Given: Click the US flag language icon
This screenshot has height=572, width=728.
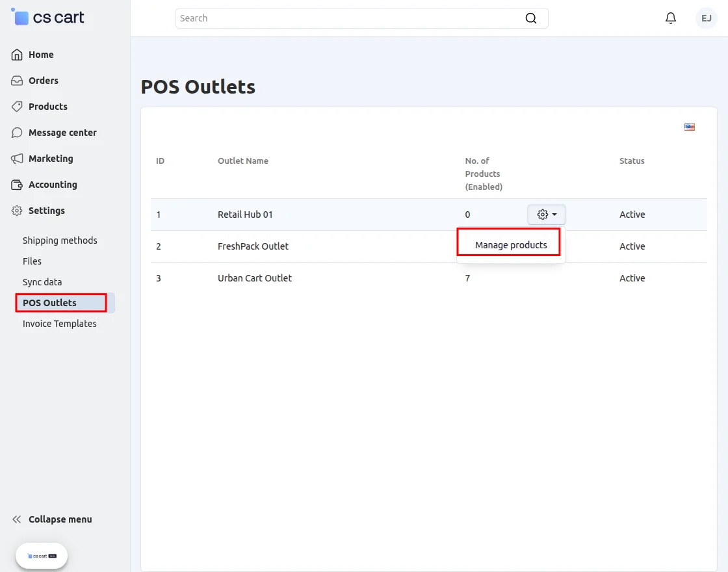Looking at the screenshot, I should click(x=690, y=127).
